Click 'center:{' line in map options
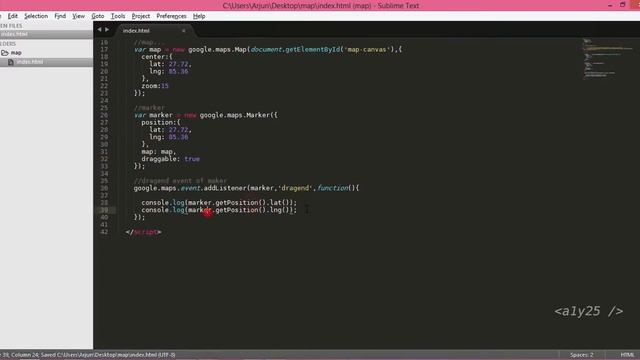Screen dimensions: 640x360 (x=157, y=57)
